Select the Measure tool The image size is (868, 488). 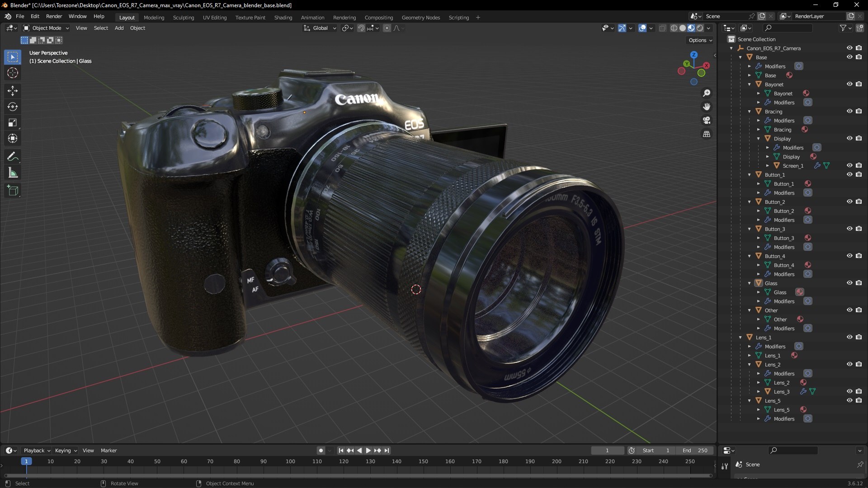click(x=13, y=173)
